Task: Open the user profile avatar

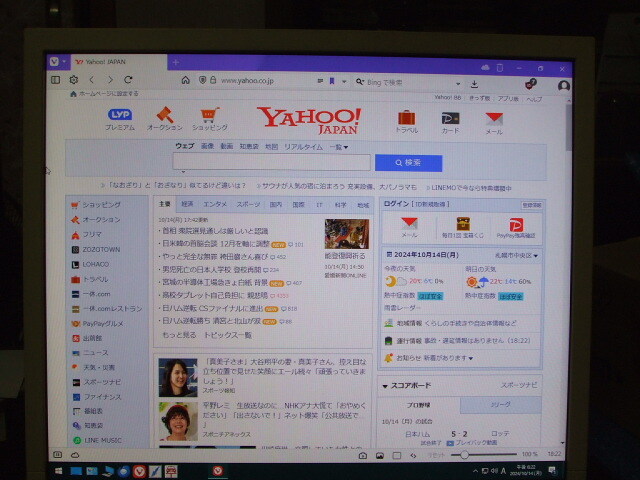Action: point(564,86)
